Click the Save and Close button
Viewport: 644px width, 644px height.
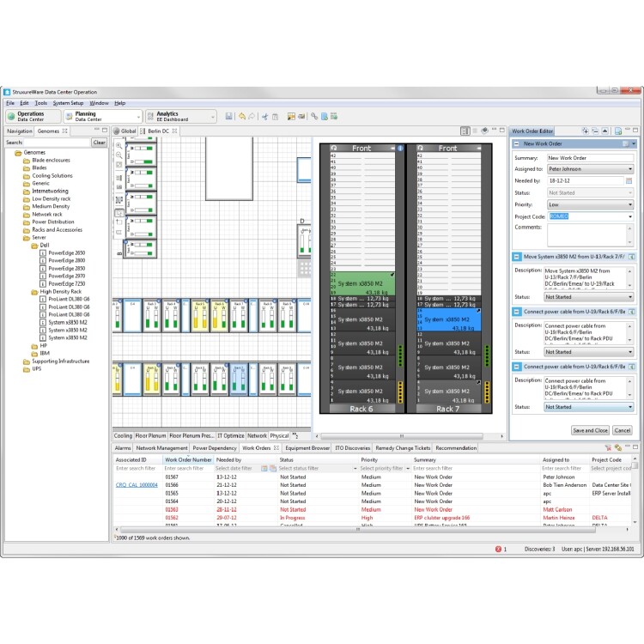point(590,430)
